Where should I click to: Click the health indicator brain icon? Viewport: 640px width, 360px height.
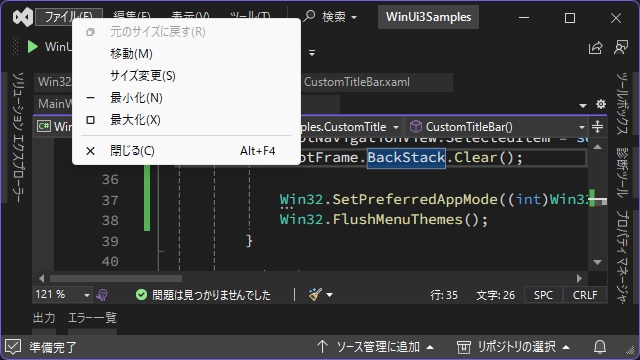(102, 295)
